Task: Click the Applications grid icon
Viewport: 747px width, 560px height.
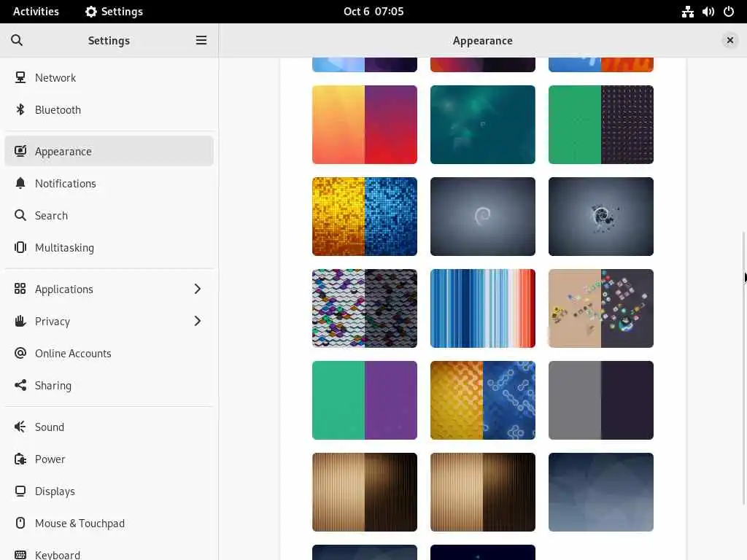Action: coord(20,289)
